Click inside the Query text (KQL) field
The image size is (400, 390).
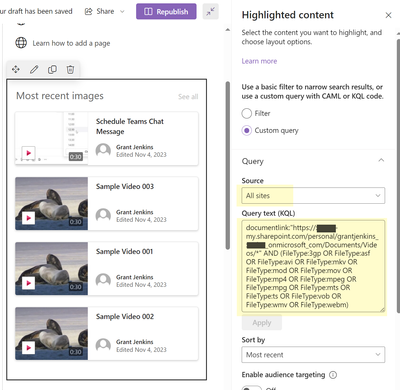313,266
